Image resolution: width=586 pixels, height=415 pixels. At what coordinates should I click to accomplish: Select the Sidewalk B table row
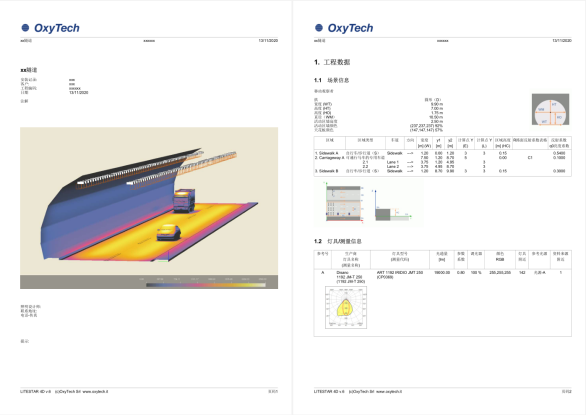442,171
